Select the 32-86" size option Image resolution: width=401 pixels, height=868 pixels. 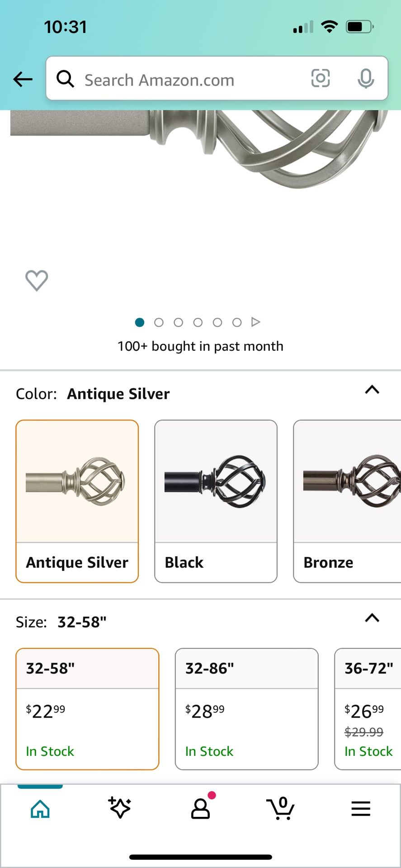246,708
